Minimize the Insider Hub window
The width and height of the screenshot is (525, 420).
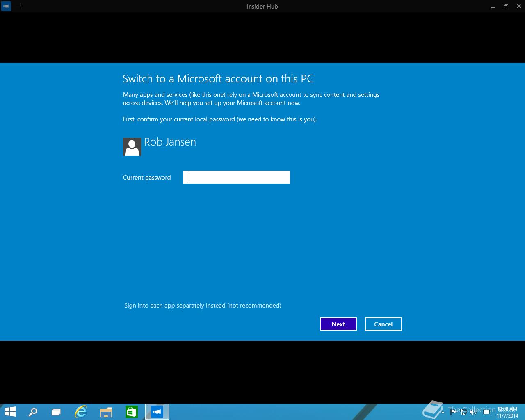[x=493, y=6]
